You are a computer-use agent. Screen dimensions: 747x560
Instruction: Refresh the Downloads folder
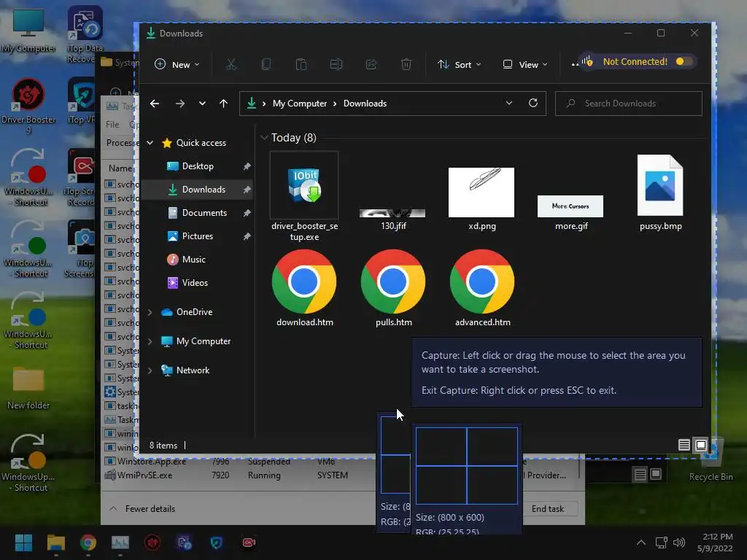[x=533, y=103]
